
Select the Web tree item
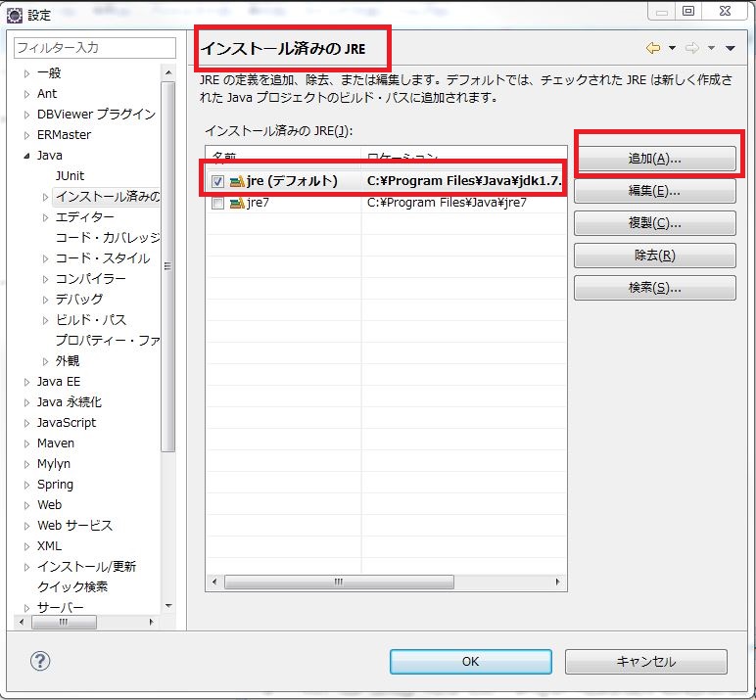pyautogui.click(x=49, y=505)
